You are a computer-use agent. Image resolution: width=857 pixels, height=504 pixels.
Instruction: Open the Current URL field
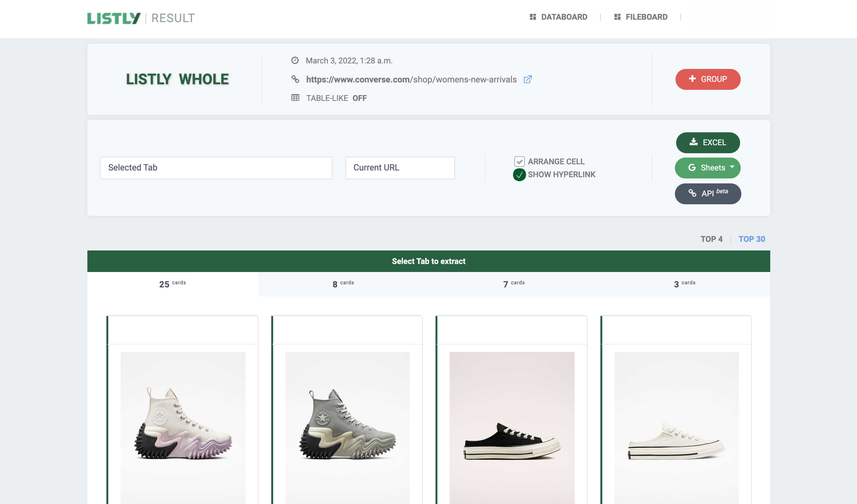pyautogui.click(x=400, y=168)
